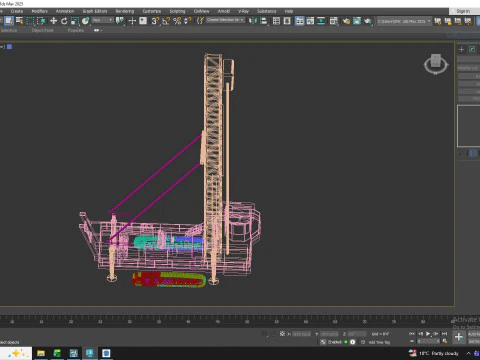The width and height of the screenshot is (480, 360).
Task: Open Graph Editors menu
Action: click(95, 11)
